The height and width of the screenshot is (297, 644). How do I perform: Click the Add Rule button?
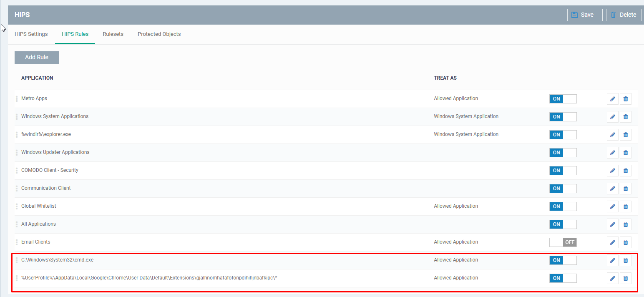[x=37, y=58]
